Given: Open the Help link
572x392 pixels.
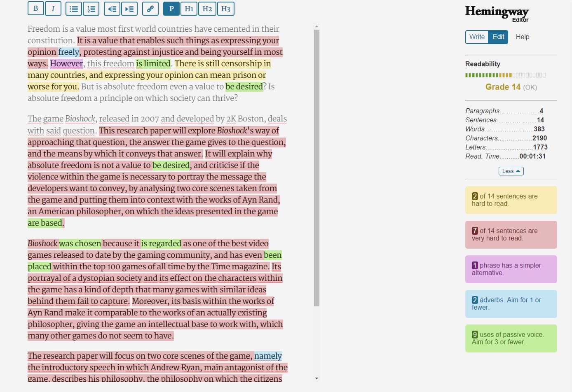Looking at the screenshot, I should coord(523,37).
